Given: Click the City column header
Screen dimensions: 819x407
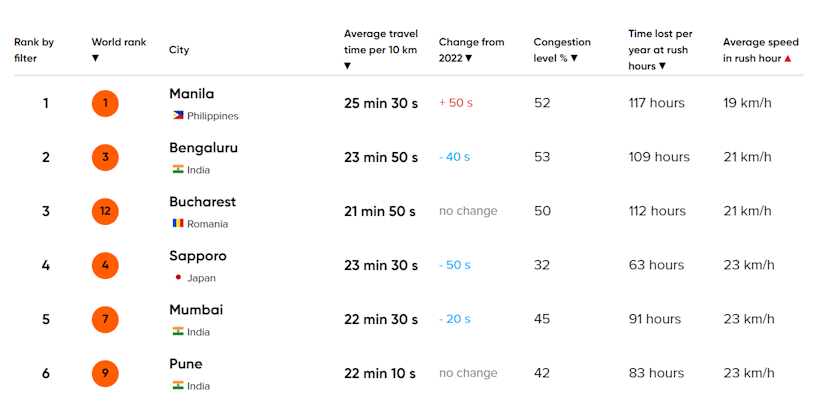Looking at the screenshot, I should pyautogui.click(x=179, y=50).
